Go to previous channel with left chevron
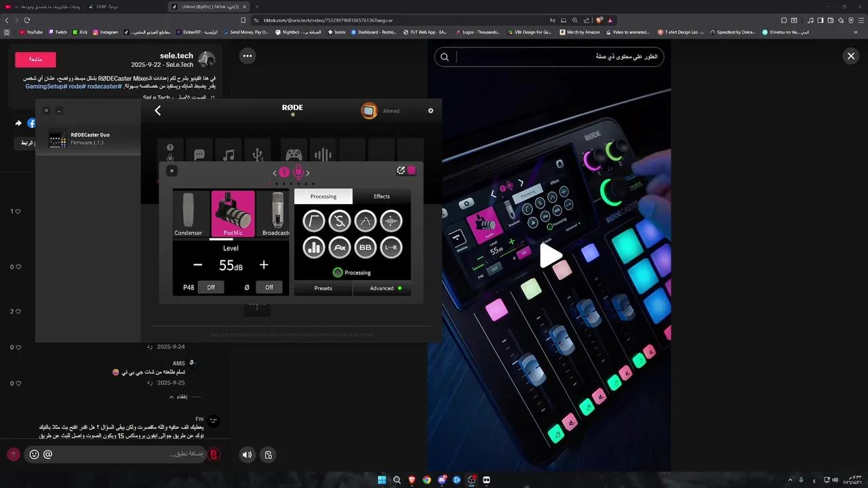The image size is (868, 488). (275, 173)
